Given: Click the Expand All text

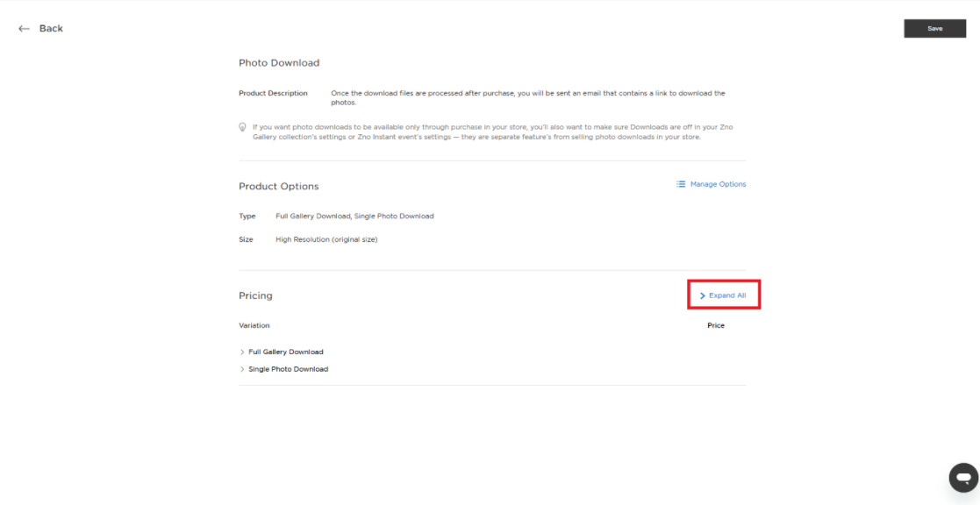Looking at the screenshot, I should tap(727, 296).
